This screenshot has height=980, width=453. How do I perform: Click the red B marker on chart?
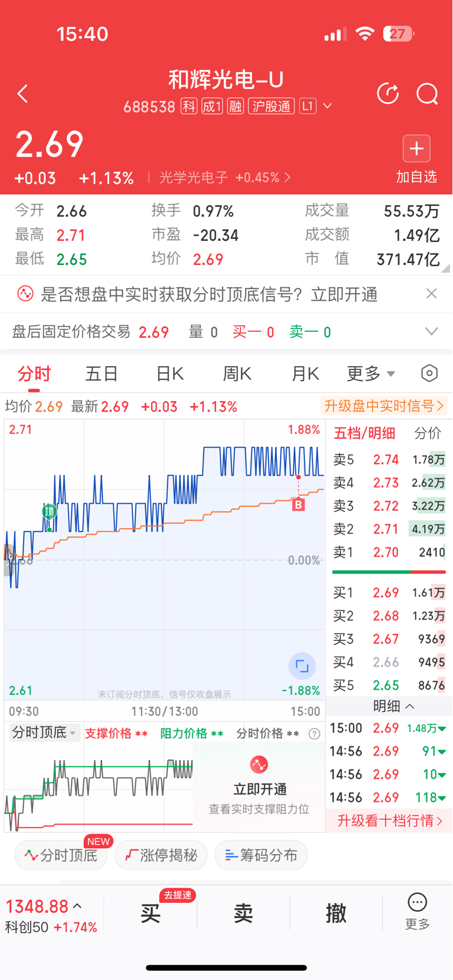click(299, 504)
